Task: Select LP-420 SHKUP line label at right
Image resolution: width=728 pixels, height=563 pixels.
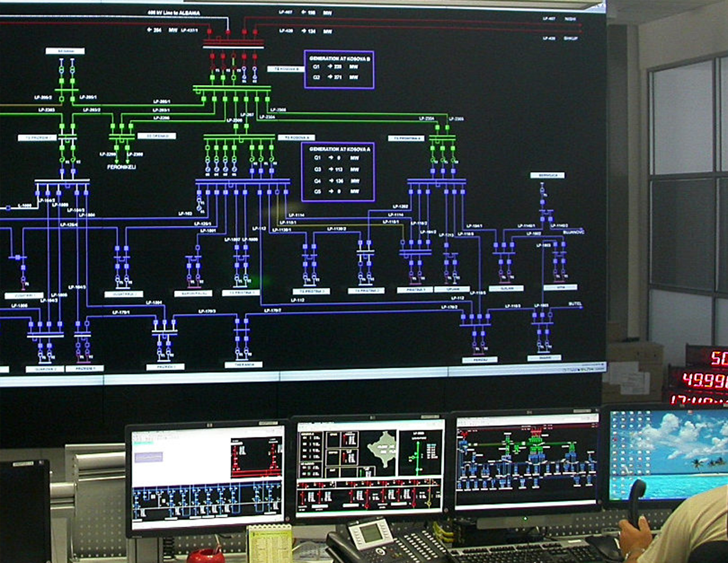Action: coord(560,38)
